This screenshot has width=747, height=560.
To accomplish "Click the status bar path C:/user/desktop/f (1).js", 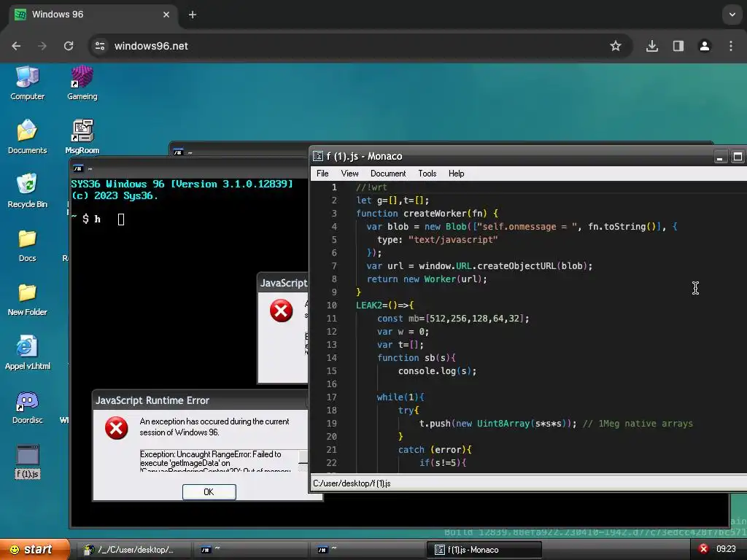I will pos(352,483).
